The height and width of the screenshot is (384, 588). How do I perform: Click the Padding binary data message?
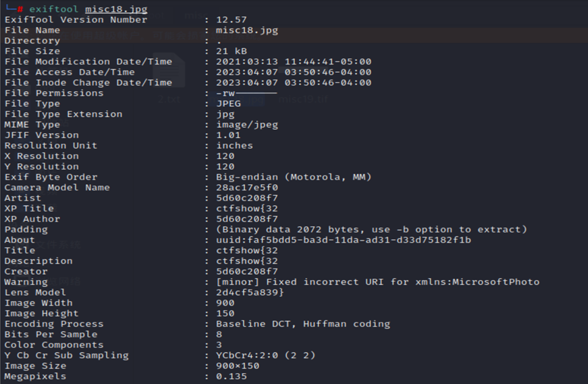point(371,230)
